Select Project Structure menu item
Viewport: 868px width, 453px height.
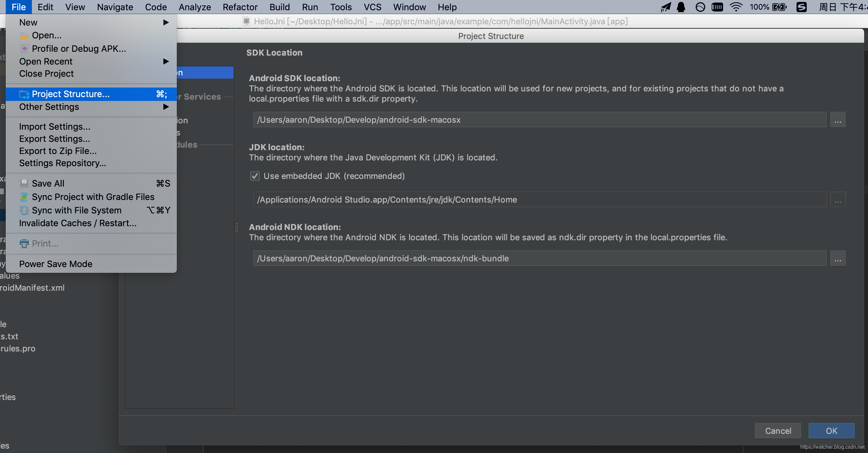71,94
